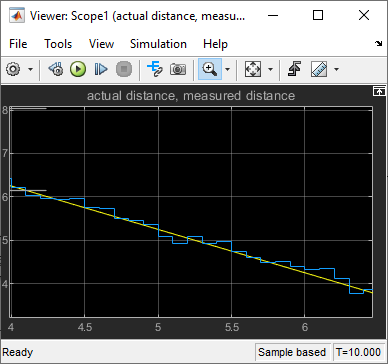
Task: Take a snapshot with camera icon
Action: pos(178,69)
